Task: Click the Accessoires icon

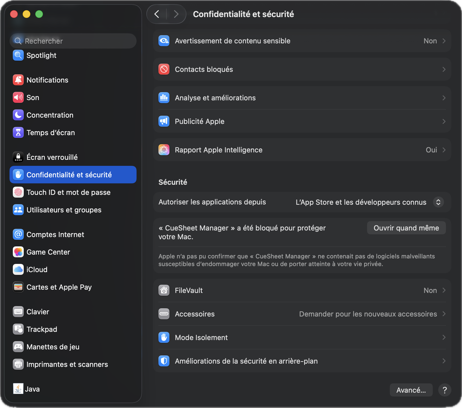Action: (164, 314)
